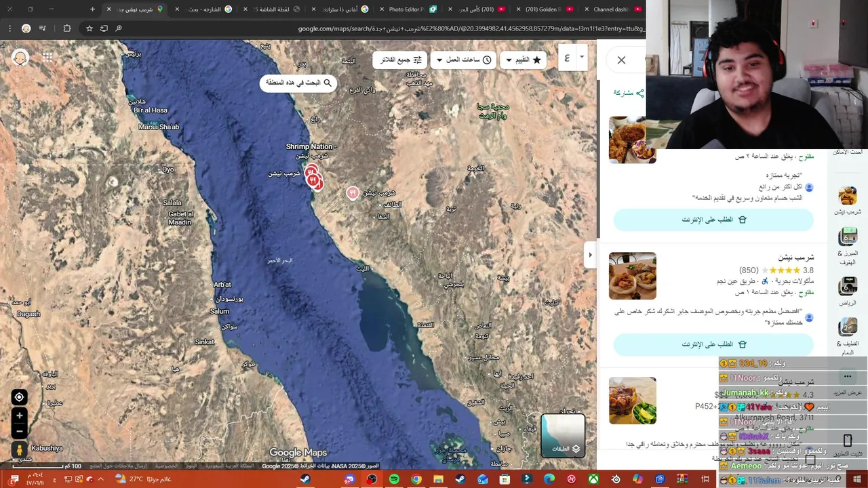Screen dimensions: 868x488
Task: Click the Google account avatar on the map
Action: [20, 58]
